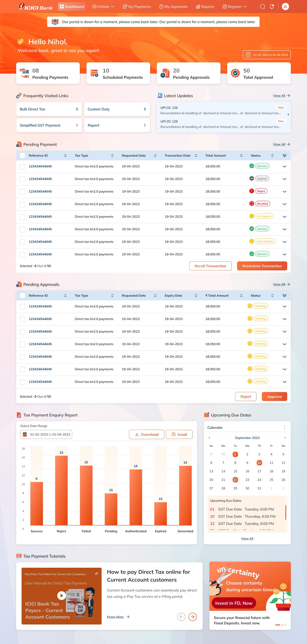
Task: Click the ICICI Bank logo
Action: coord(36,7)
